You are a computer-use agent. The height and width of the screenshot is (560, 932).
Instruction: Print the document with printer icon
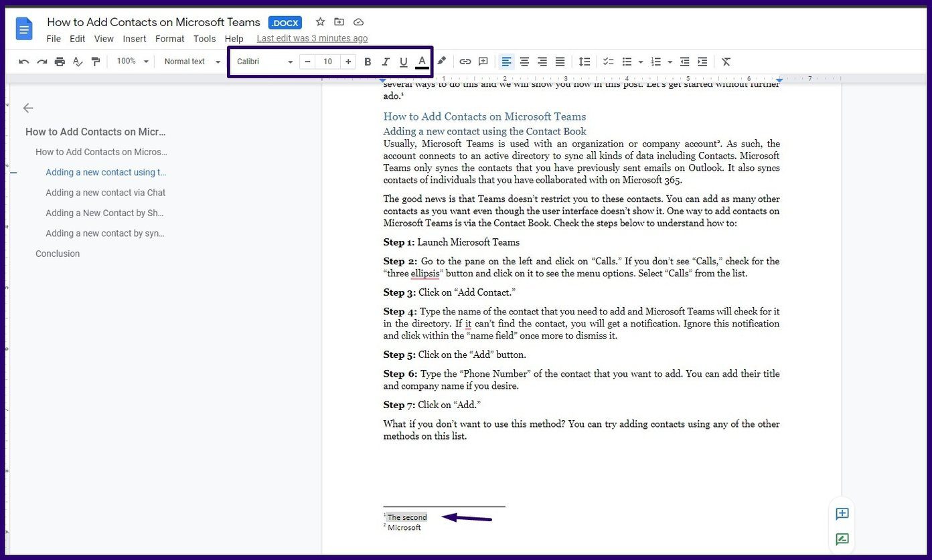[x=60, y=62]
